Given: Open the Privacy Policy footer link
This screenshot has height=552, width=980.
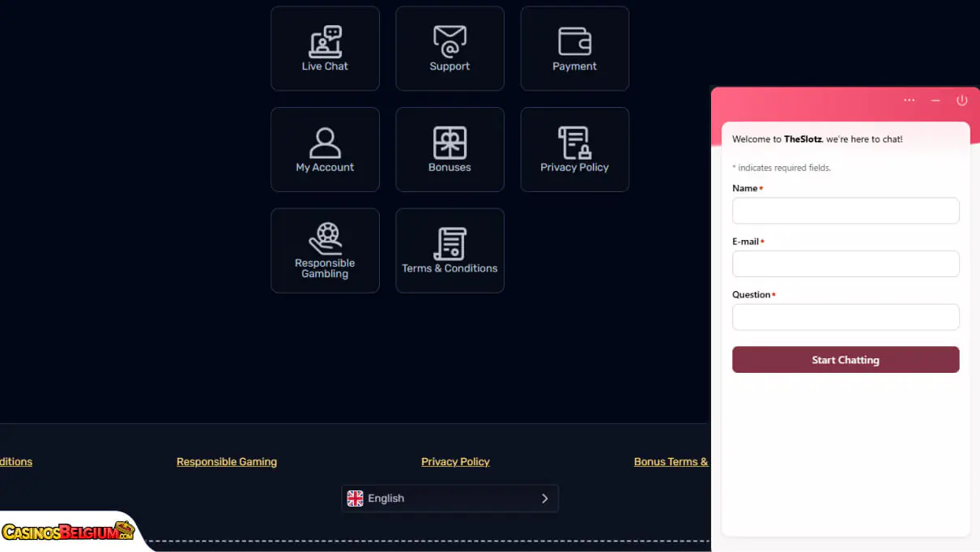Looking at the screenshot, I should coord(455,462).
